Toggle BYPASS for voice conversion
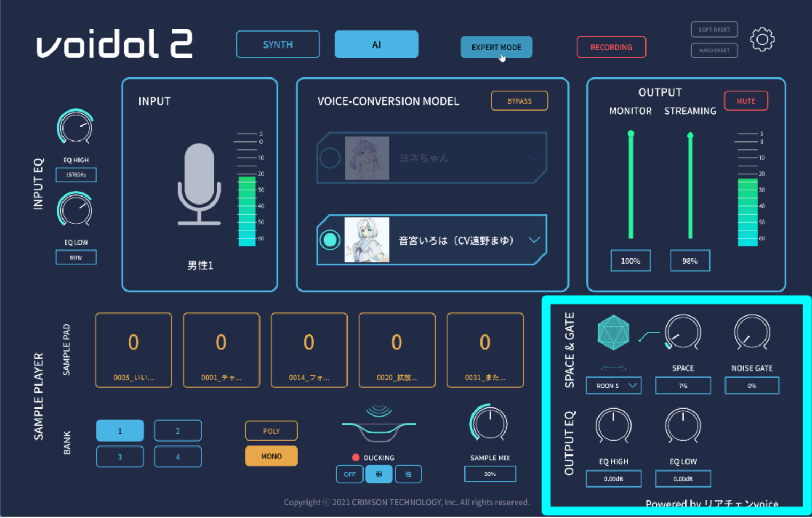Viewport: 812px width, 518px height. [519, 101]
